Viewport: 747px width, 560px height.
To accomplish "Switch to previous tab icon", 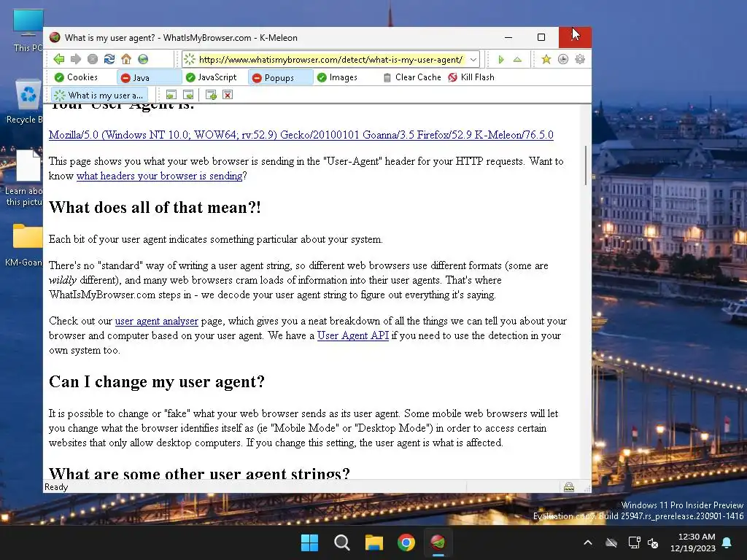I will coord(171,95).
